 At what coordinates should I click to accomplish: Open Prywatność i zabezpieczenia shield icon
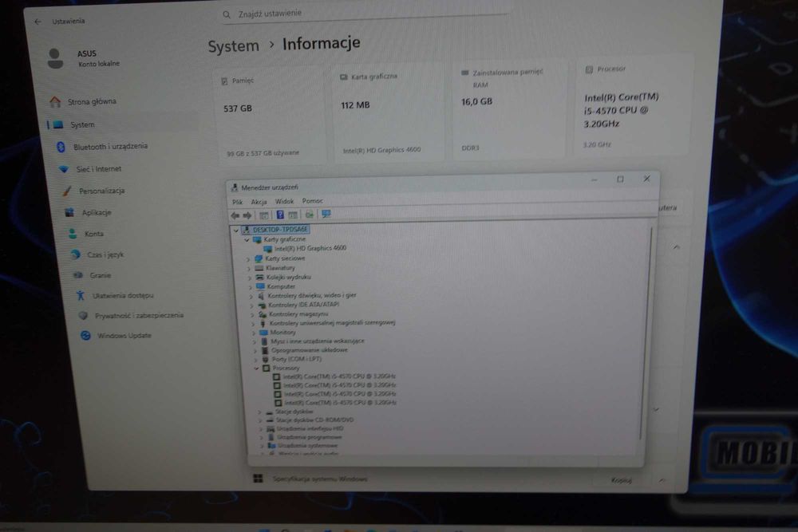(x=83, y=316)
